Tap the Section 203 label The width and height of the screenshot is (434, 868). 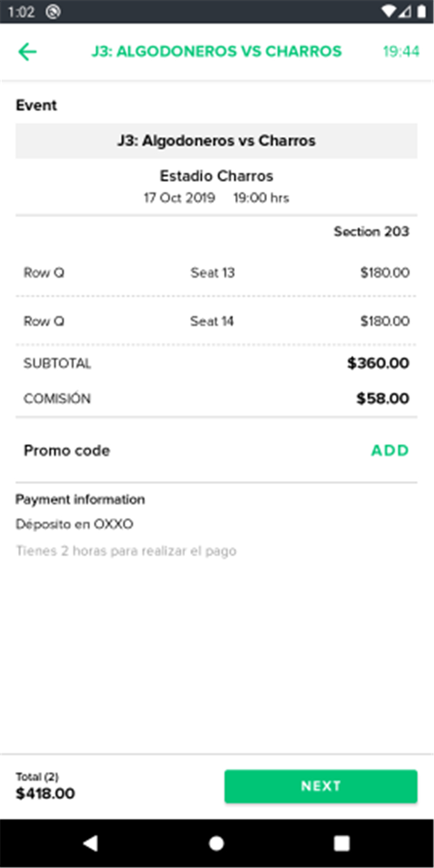(x=371, y=231)
